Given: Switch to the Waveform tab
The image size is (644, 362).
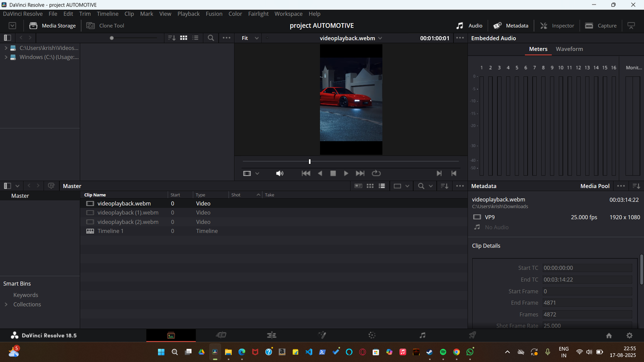Looking at the screenshot, I should 569,49.
